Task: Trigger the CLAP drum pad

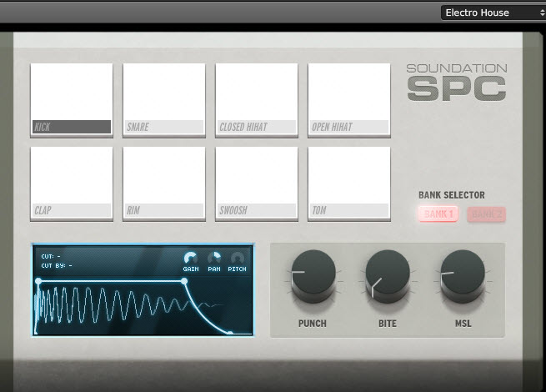Action: click(72, 183)
